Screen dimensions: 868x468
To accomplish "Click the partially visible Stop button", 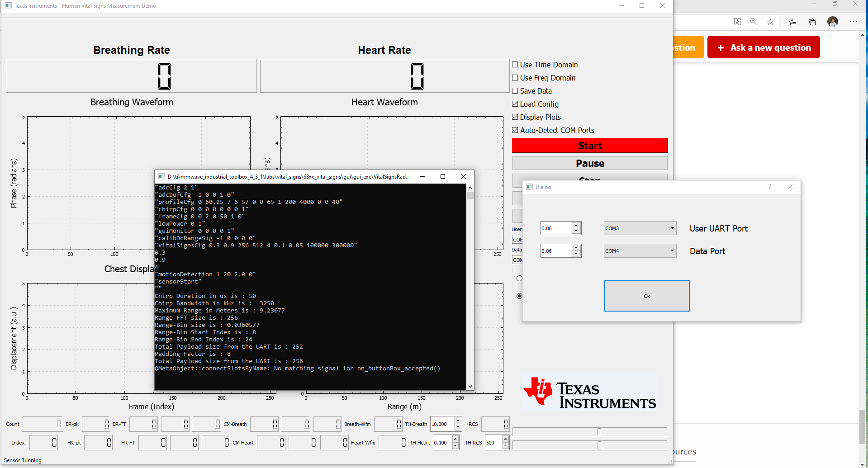I will click(590, 178).
